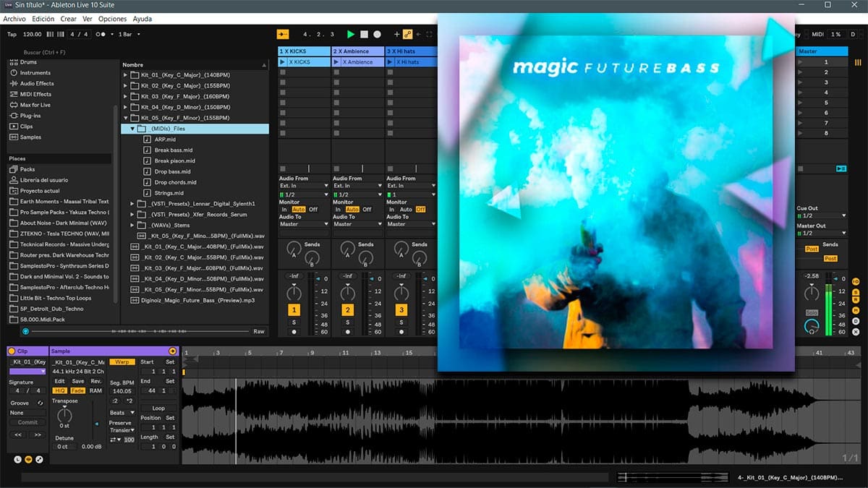The width and height of the screenshot is (868, 488).
Task: Toggle the browser preview headphone button
Action: point(26,331)
